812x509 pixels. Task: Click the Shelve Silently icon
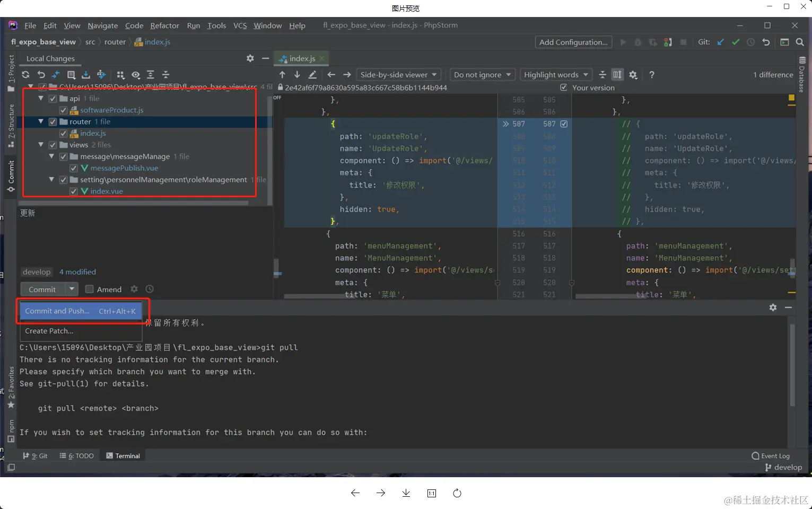[86, 75]
